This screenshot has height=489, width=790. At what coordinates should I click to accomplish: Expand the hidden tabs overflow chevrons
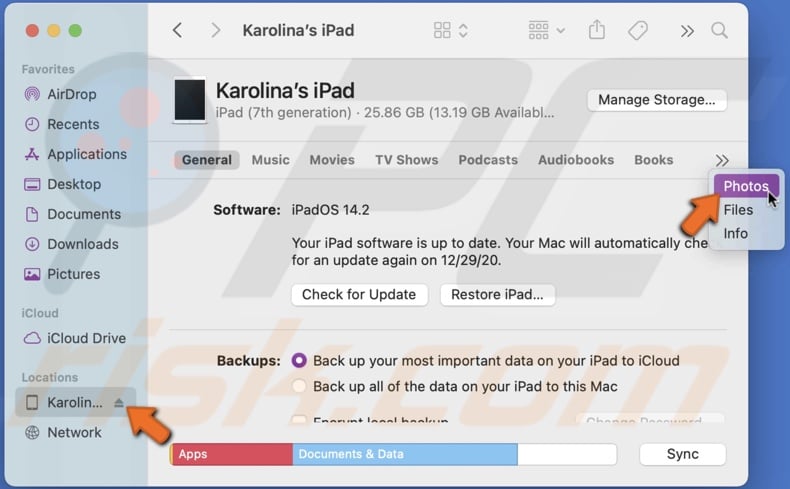tap(722, 161)
